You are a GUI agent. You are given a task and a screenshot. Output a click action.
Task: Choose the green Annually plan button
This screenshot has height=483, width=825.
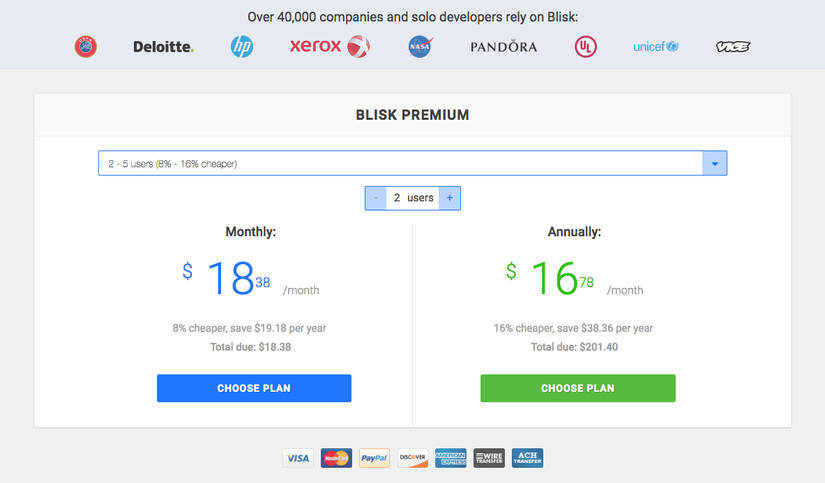click(x=578, y=388)
